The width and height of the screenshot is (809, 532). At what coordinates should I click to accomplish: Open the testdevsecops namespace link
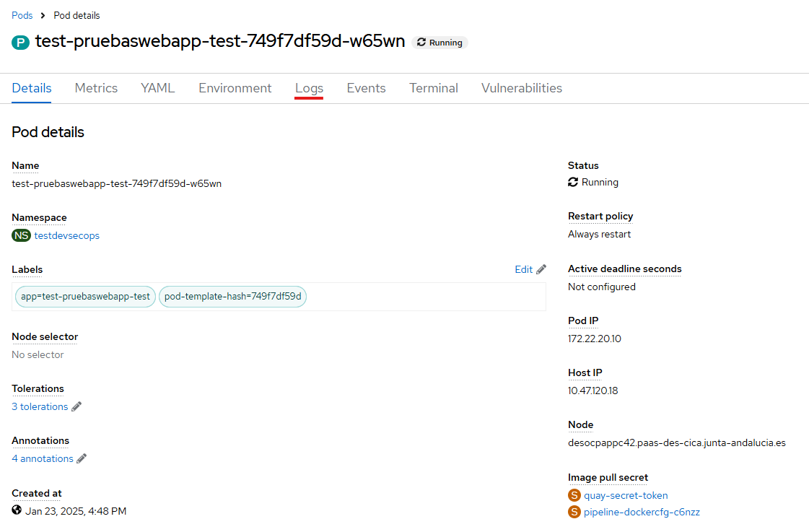coord(67,235)
